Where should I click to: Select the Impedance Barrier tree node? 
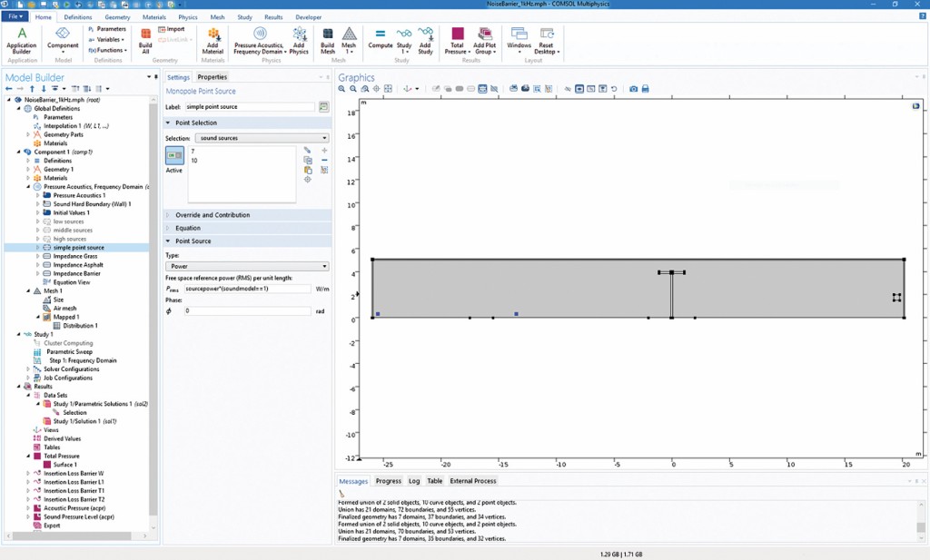[x=78, y=273]
